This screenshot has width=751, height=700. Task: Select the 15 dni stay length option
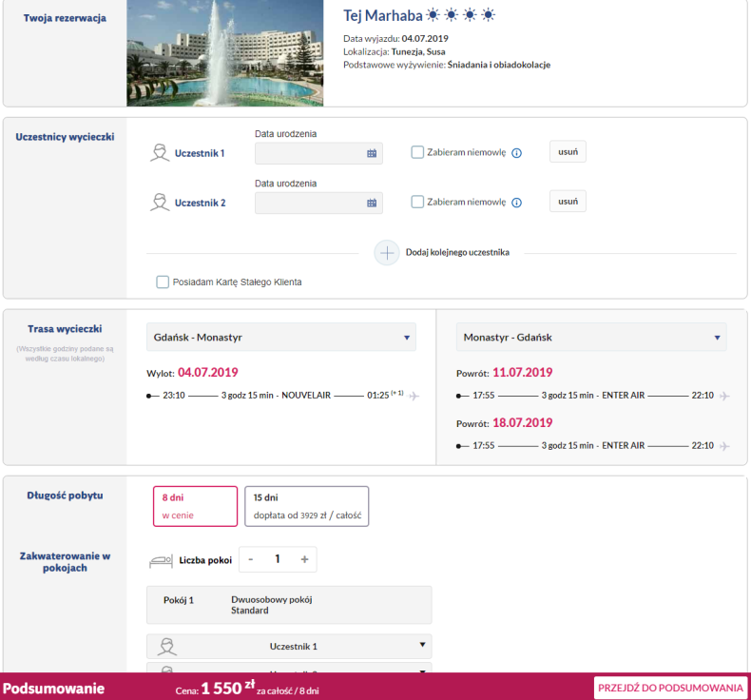tap(306, 506)
